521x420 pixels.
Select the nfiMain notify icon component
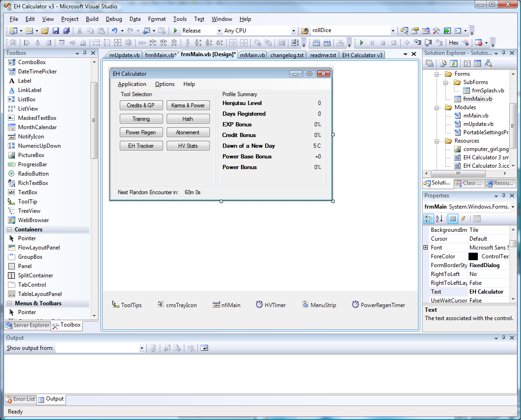pyautogui.click(x=226, y=305)
